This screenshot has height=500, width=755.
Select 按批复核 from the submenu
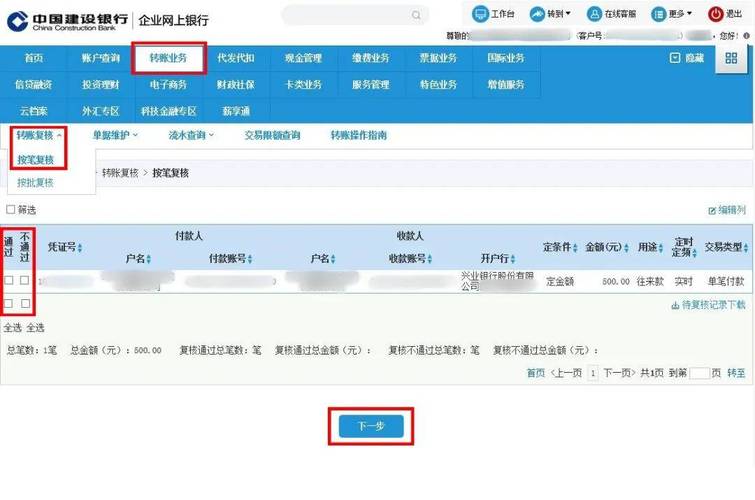coord(35,183)
